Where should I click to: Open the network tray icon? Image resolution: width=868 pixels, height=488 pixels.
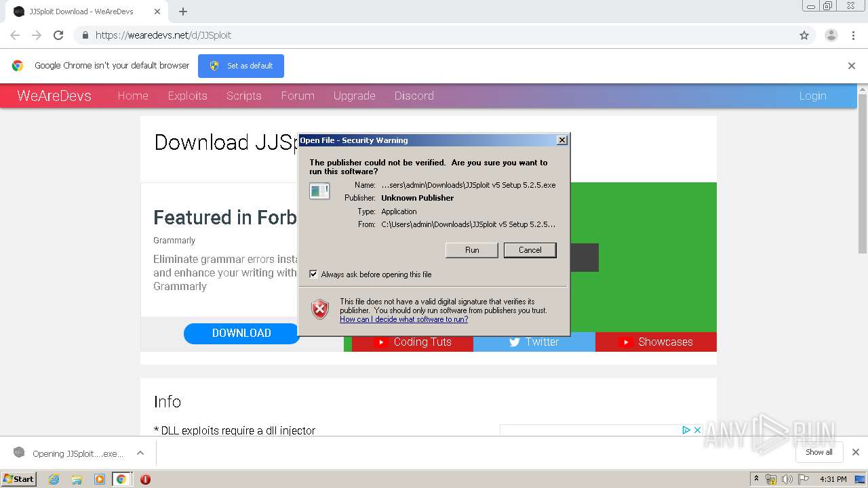(x=771, y=479)
